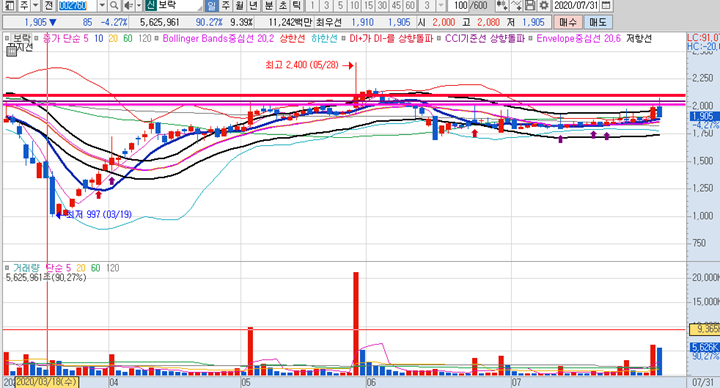
Task: Choose the 30 interval button
Action: tap(382, 6)
